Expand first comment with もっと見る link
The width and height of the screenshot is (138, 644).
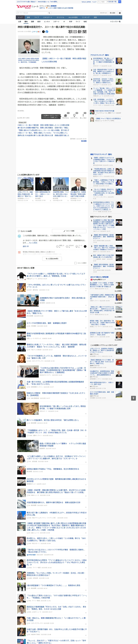tap(33, 243)
